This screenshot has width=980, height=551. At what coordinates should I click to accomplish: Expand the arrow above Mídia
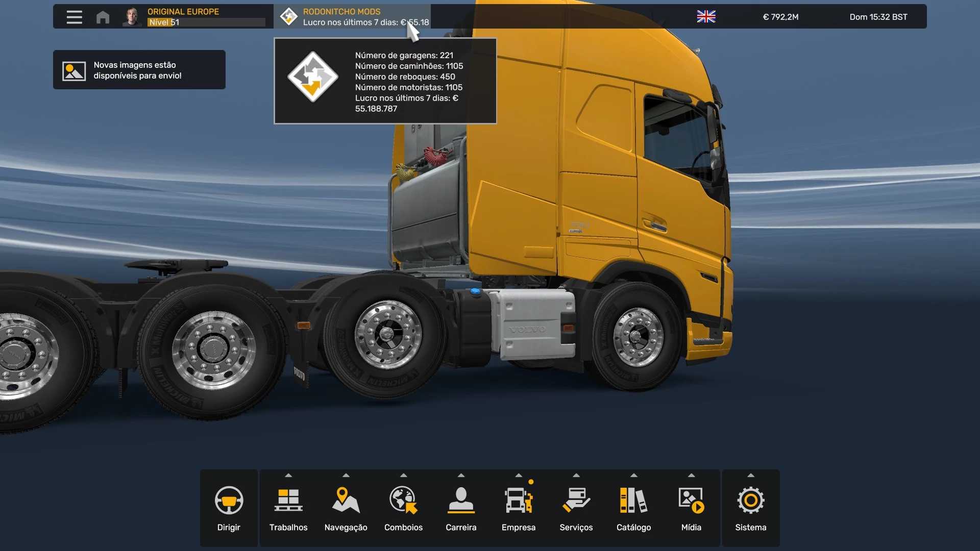click(691, 475)
